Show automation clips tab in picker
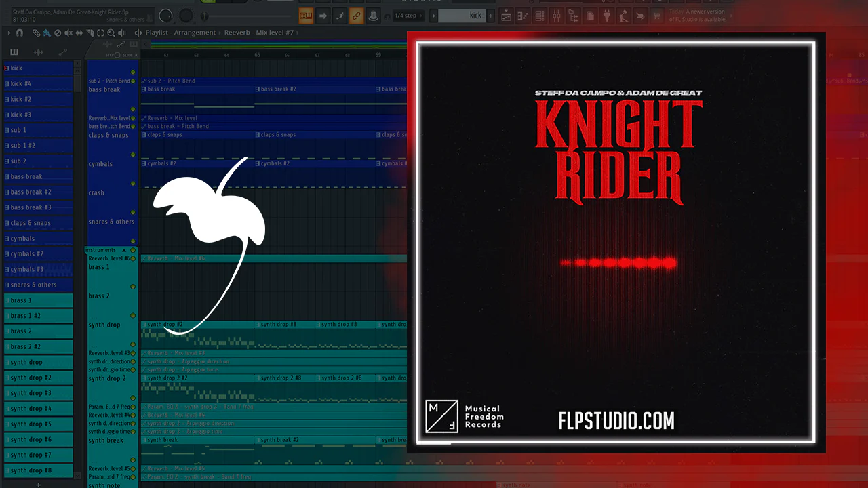868x488 pixels. coord(62,52)
